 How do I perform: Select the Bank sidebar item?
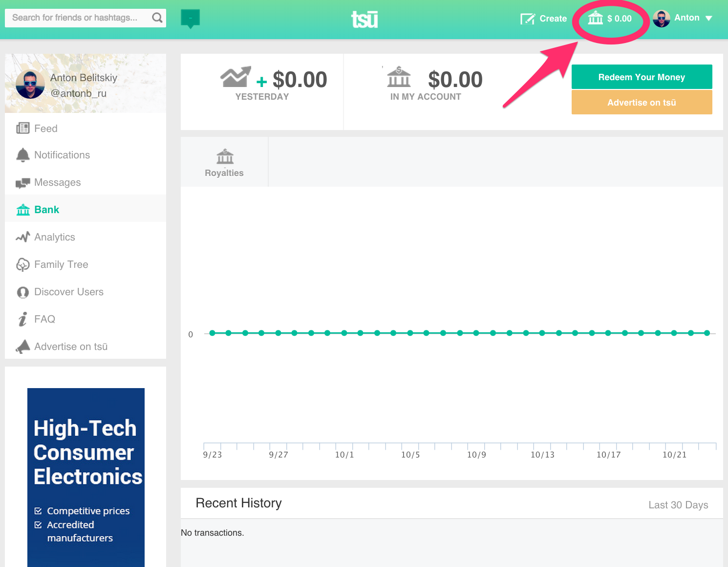[x=86, y=209]
